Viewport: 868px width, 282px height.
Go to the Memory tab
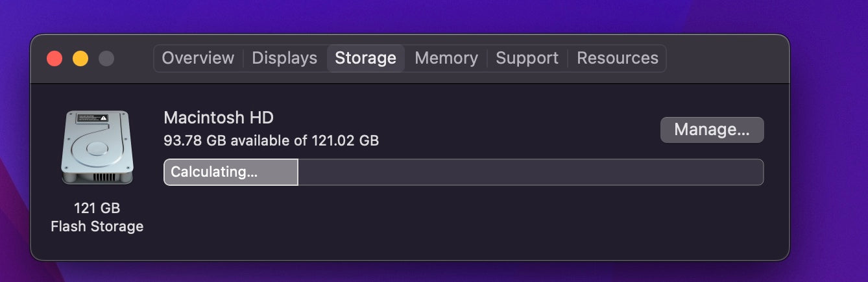pos(446,58)
